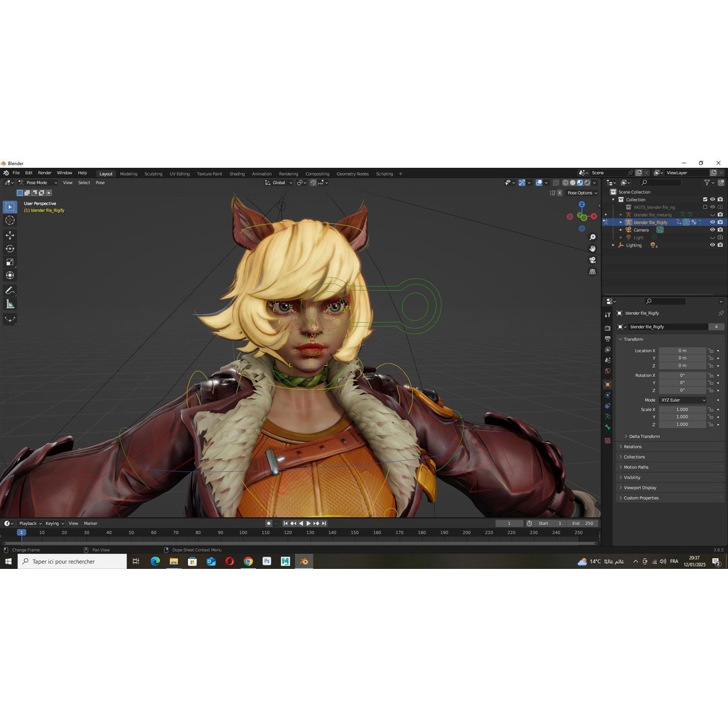The image size is (728, 728).
Task: Toggle the Collection exclude checkbox
Action: coord(705,200)
